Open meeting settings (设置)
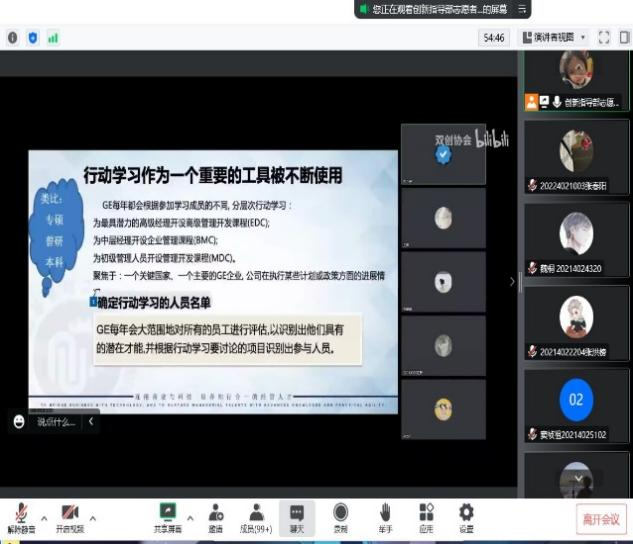The height and width of the screenshot is (544, 633). click(466, 516)
